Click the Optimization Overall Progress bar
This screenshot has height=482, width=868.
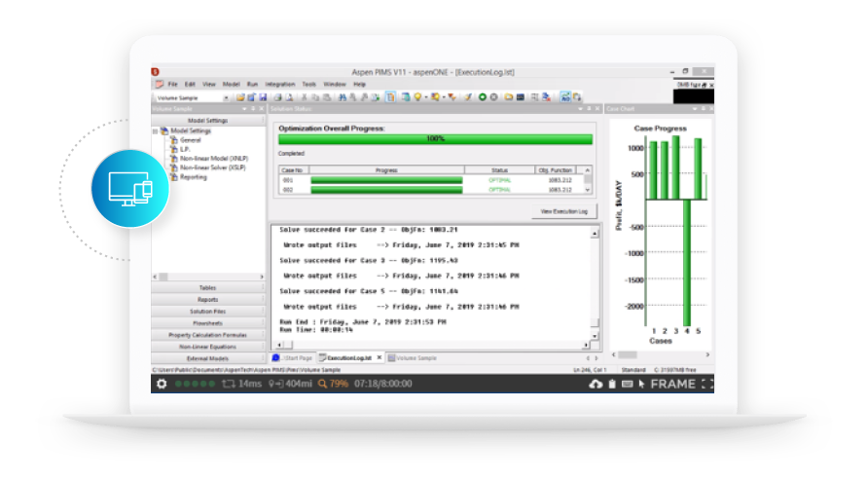pyautogui.click(x=435, y=139)
